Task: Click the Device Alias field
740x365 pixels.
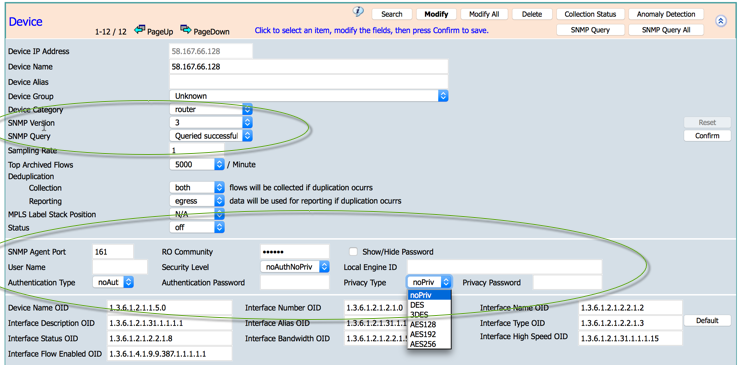Action: click(309, 82)
